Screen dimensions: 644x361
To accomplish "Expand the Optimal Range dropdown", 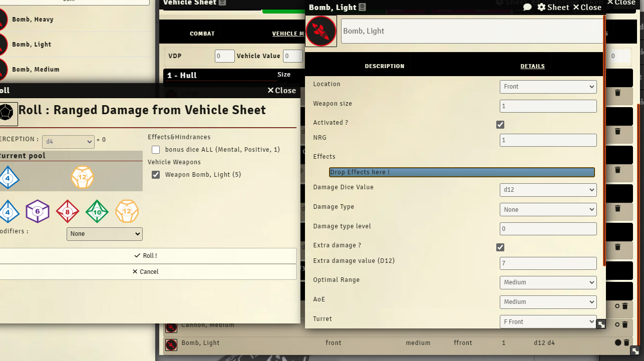I will 548,282.
